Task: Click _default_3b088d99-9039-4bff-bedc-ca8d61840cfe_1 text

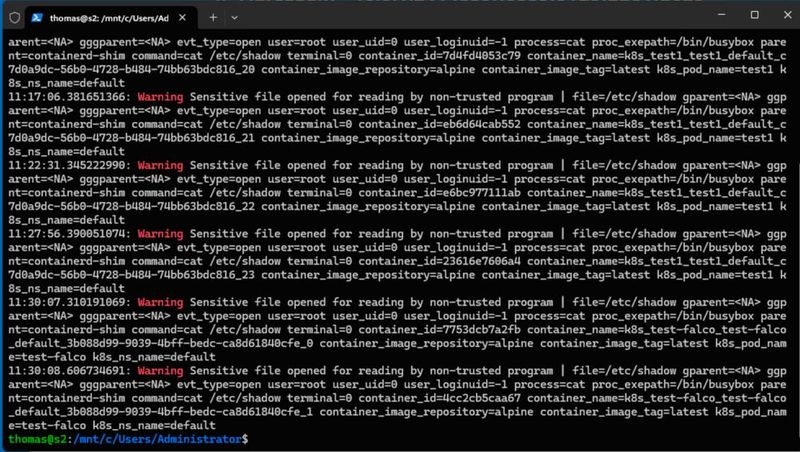Action: point(161,412)
